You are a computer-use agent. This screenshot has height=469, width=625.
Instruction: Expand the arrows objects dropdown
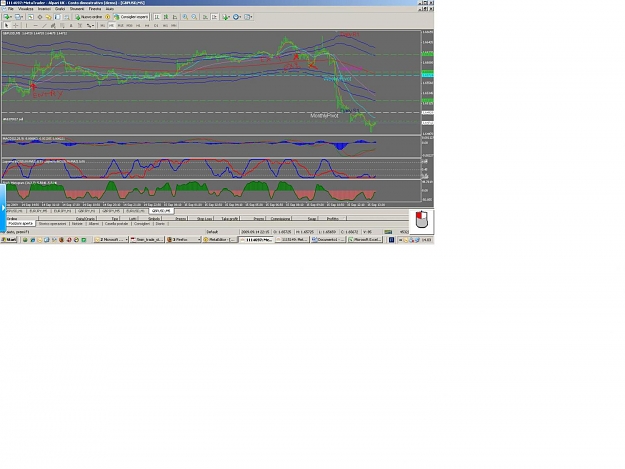[x=90, y=26]
